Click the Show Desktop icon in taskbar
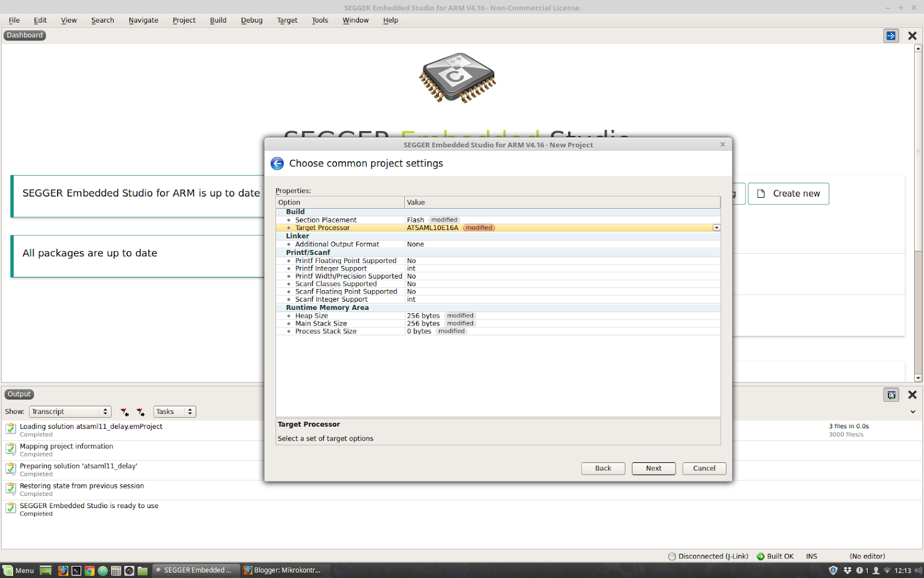Viewport: 924px width, 578px height. click(46, 570)
